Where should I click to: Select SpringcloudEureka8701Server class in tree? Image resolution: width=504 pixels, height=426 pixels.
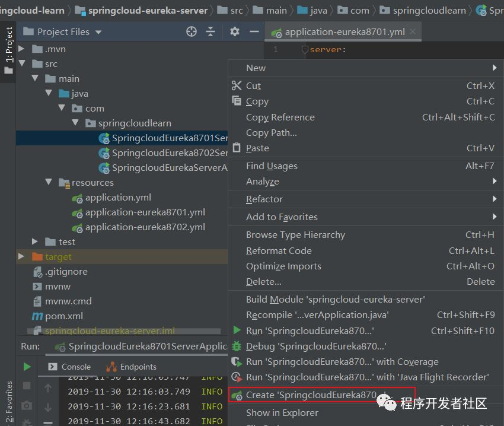(x=122, y=138)
